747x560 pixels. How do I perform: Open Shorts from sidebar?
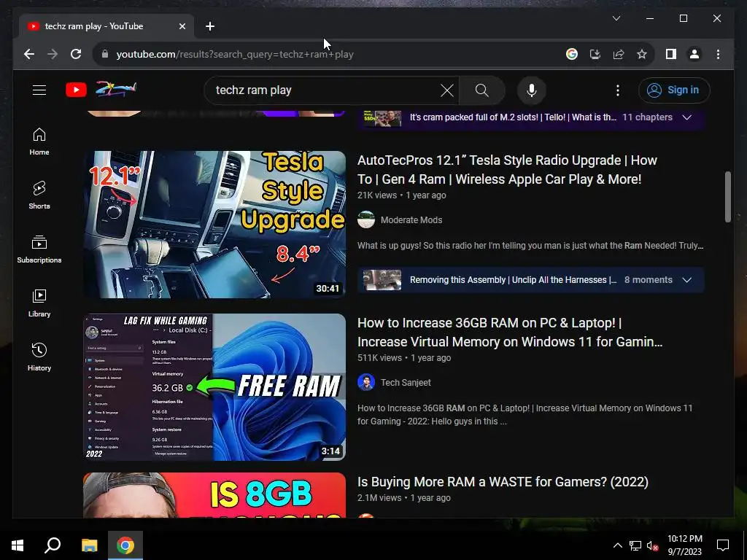pos(39,195)
